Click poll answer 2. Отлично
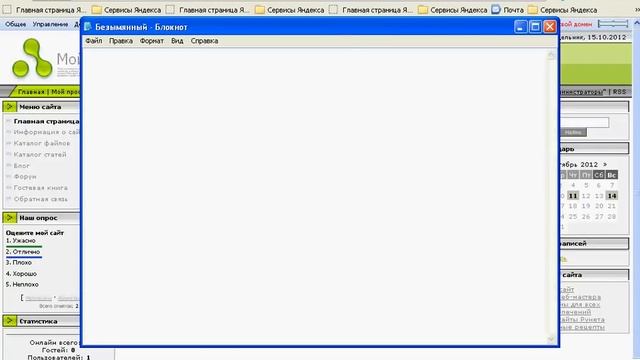 pyautogui.click(x=23, y=252)
